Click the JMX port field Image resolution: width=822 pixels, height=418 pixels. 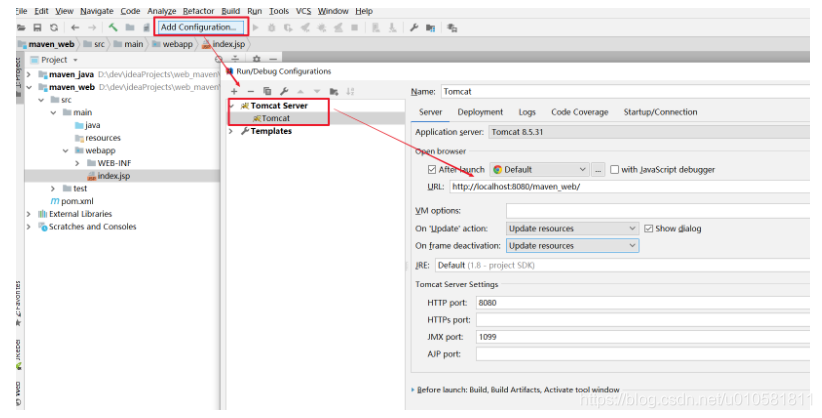coord(643,337)
